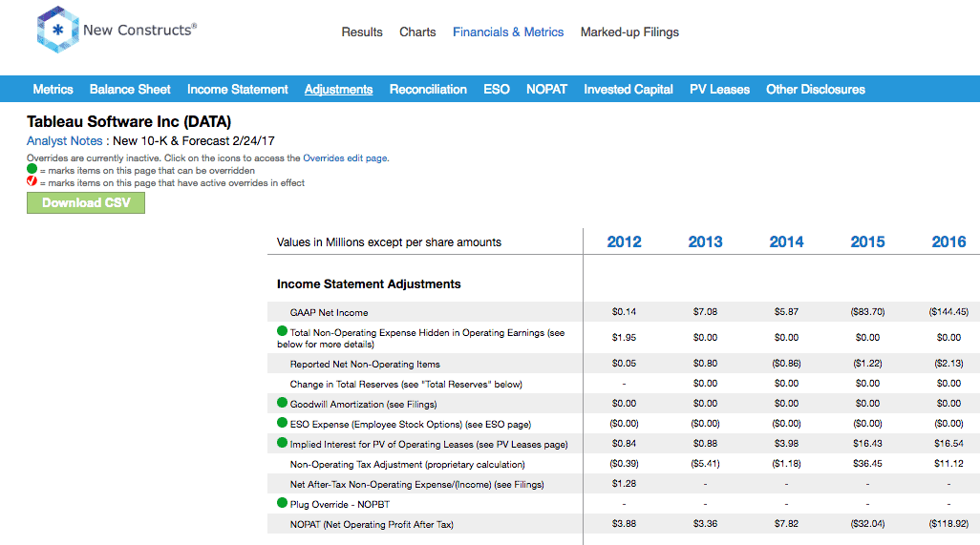Screen dimensions: 980x545
Task: Open the Analyst Notes link
Action: 64,141
